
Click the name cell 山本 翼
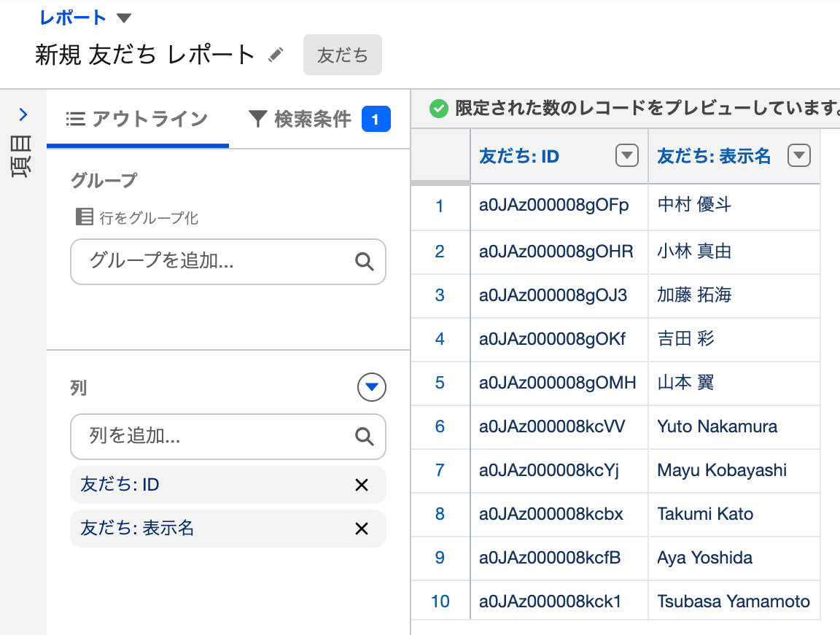[x=734, y=383]
